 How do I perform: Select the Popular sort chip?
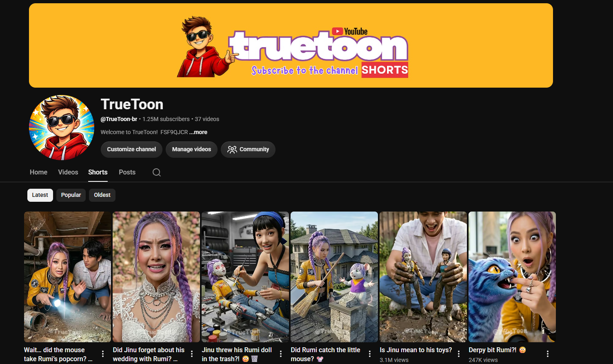(71, 195)
